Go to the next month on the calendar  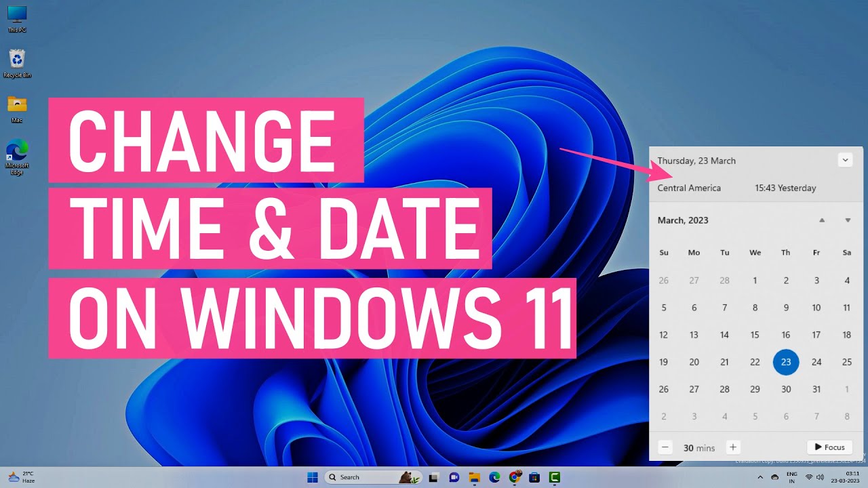click(x=847, y=220)
